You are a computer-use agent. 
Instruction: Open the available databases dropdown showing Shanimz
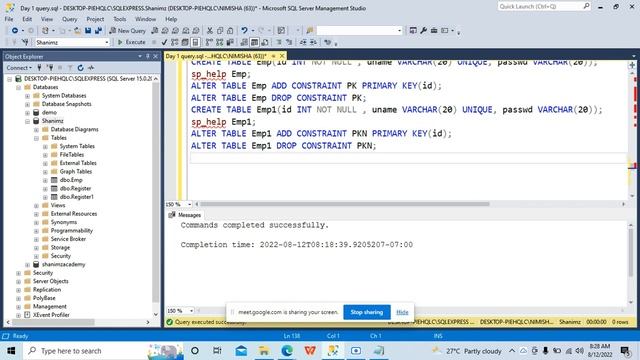tap(72, 42)
